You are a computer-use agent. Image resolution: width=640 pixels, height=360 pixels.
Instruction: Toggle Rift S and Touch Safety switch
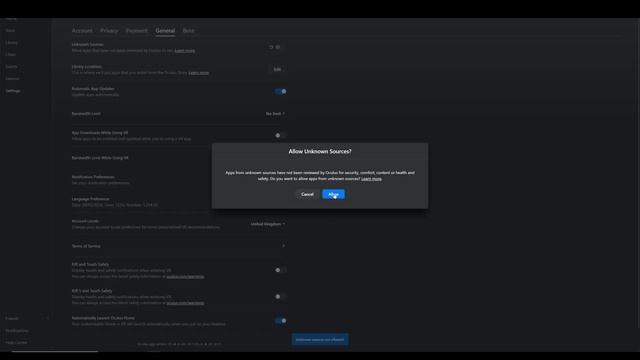pyautogui.click(x=280, y=296)
